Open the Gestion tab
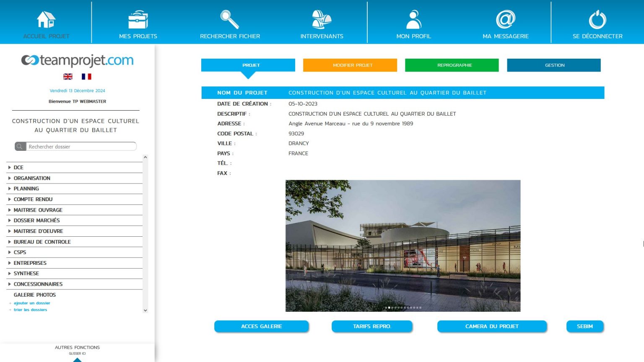Screen dimensions: 644x362 click(553, 65)
